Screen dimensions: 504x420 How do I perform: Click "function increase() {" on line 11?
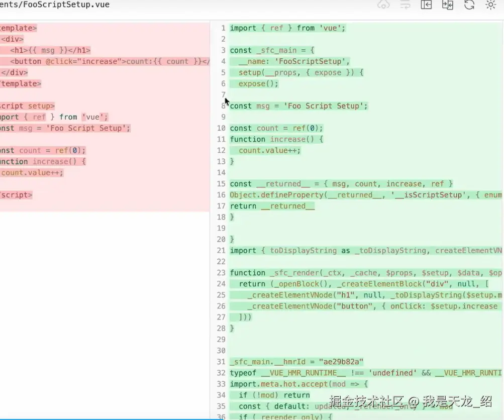(x=276, y=140)
